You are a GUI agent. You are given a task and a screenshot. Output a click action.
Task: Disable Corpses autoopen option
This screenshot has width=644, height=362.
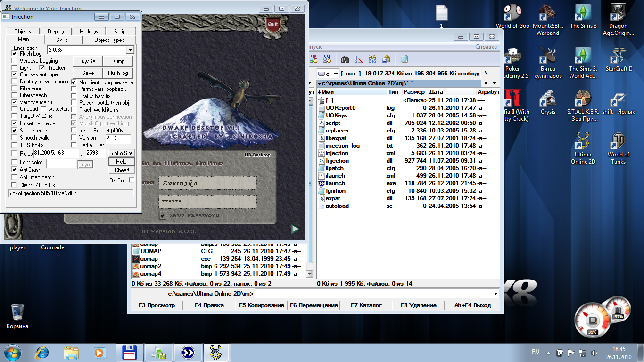[x=15, y=74]
